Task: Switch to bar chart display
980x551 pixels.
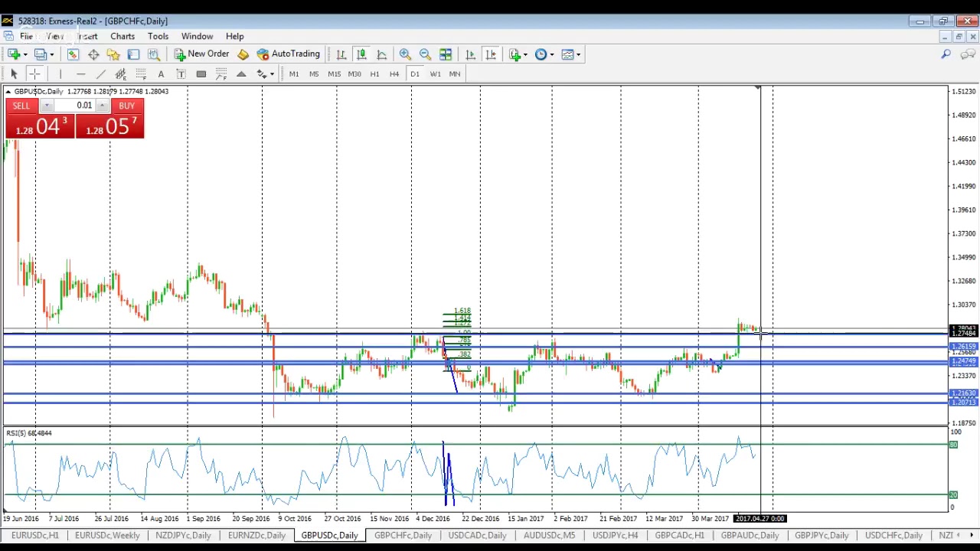Action: pos(341,54)
